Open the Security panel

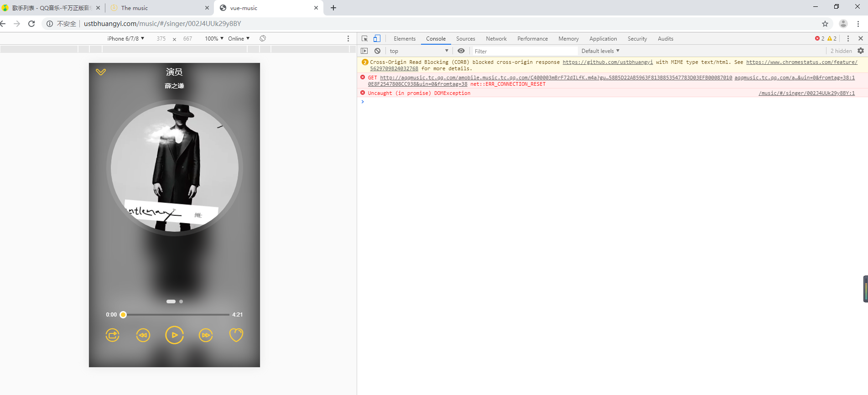click(x=637, y=39)
